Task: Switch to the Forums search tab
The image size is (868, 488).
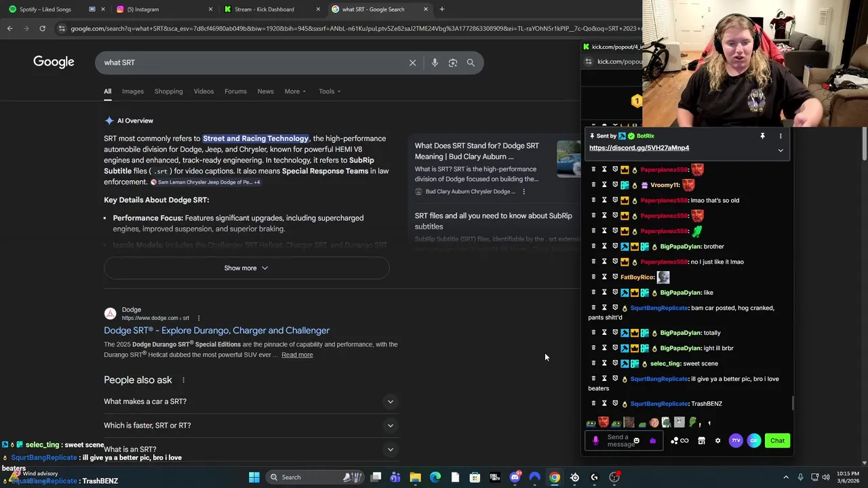Action: [235, 91]
